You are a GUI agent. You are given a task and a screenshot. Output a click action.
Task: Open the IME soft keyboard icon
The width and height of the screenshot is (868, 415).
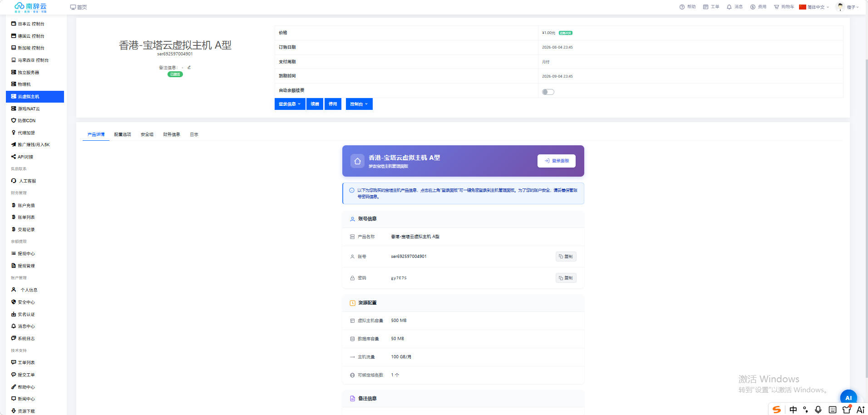[x=833, y=410]
